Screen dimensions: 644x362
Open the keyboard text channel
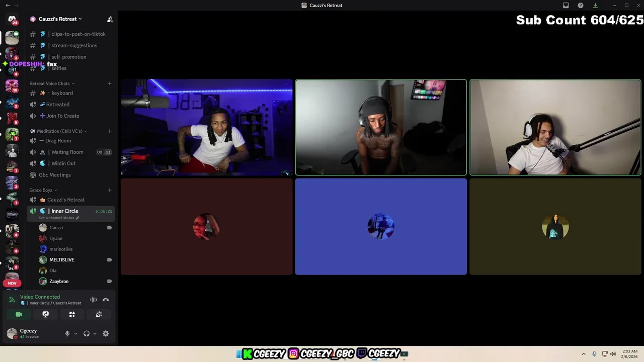pos(70,93)
